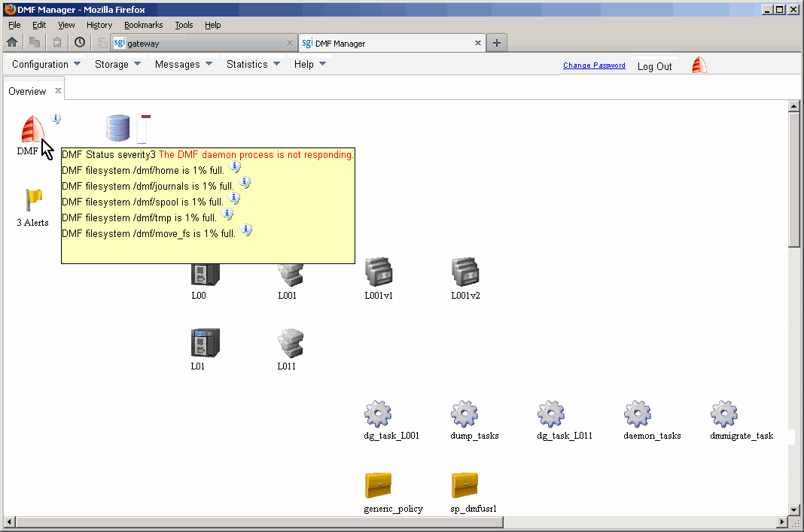The height and width of the screenshot is (532, 804).
Task: Click the daemon not responding red text
Action: pyautogui.click(x=256, y=154)
